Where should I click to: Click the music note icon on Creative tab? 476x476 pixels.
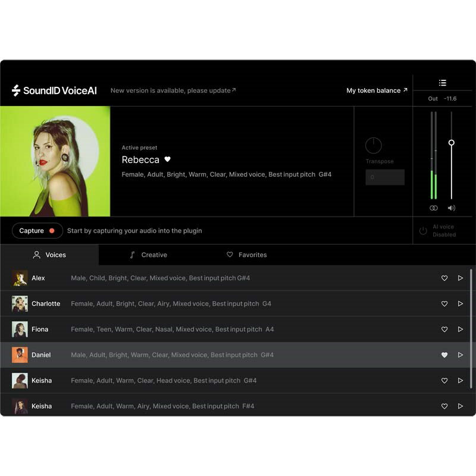click(132, 255)
